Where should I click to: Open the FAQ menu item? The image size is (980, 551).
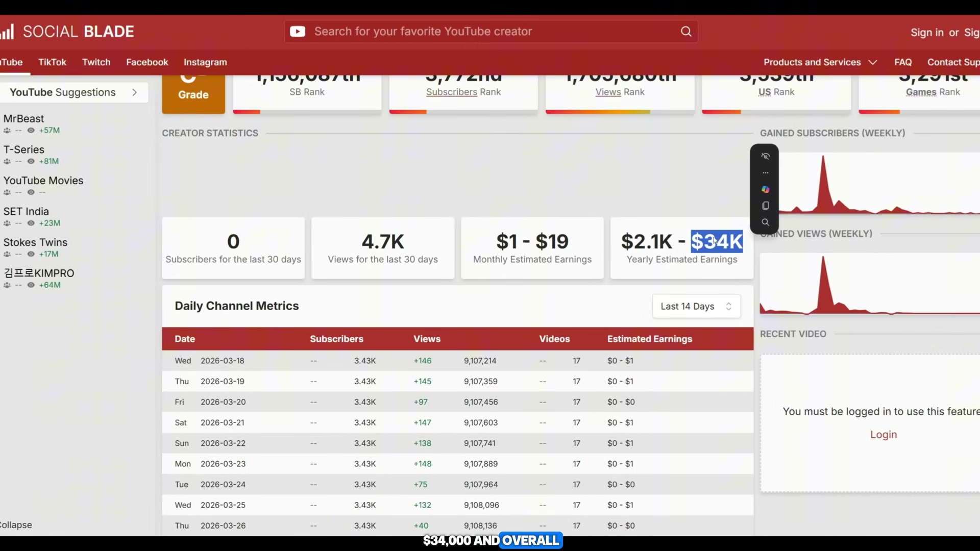[x=903, y=62]
